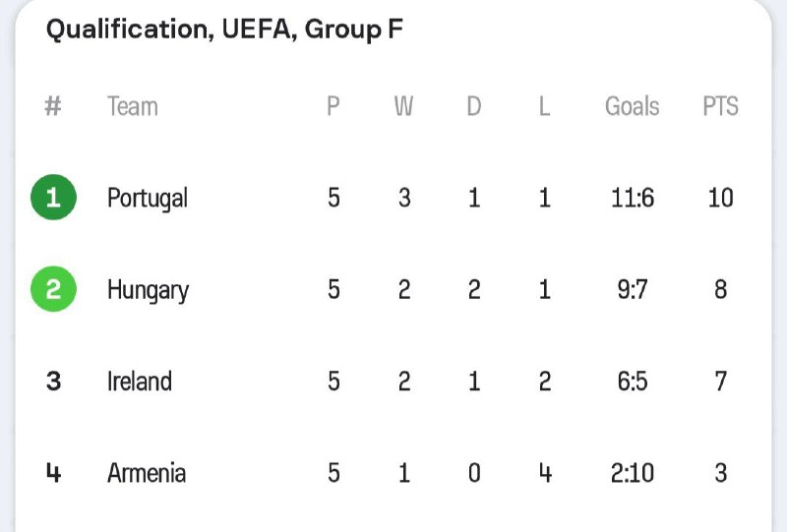Click the D draws column header
Image resolution: width=787 pixels, height=532 pixels.
pos(474,106)
